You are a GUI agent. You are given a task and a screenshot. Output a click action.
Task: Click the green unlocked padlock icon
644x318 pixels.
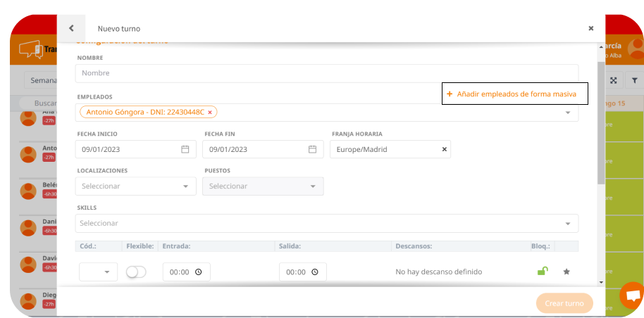coord(542,272)
